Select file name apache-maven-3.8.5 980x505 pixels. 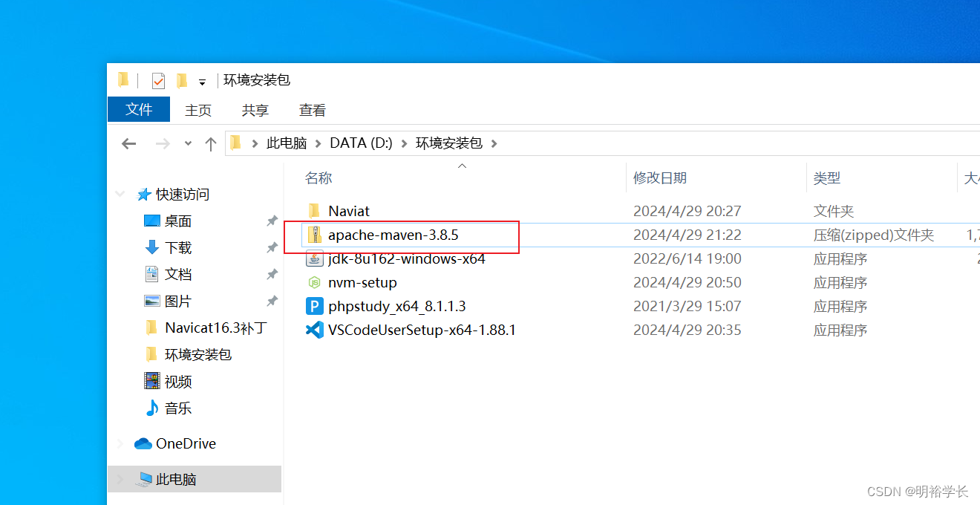click(x=393, y=235)
